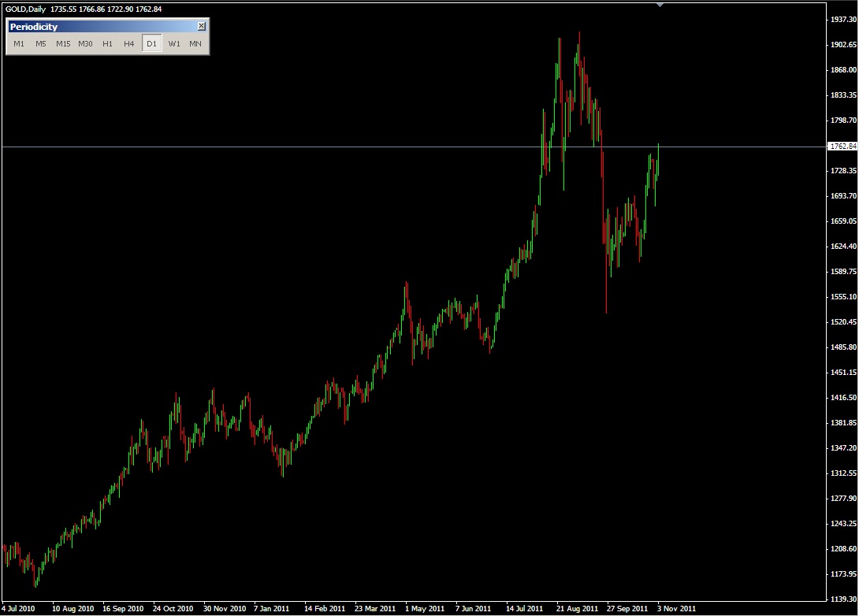Click the 1381.85 price scale value
This screenshot has height=616, width=859.
pos(843,422)
